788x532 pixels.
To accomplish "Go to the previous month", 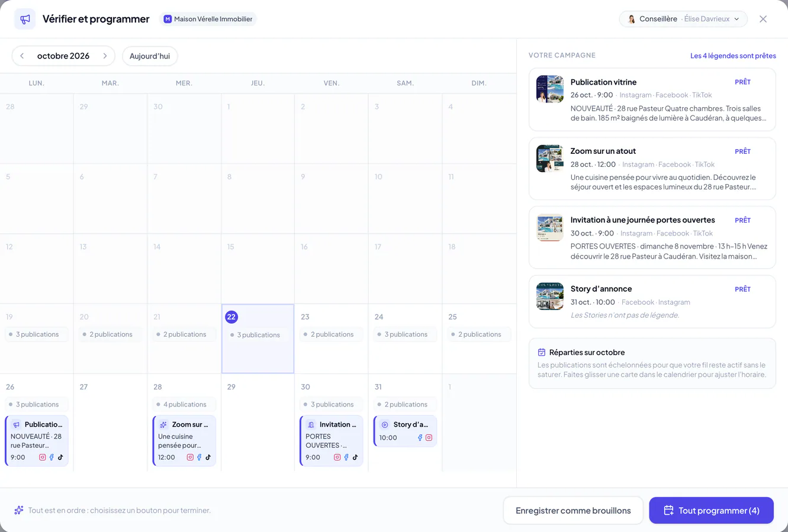I will click(22, 56).
